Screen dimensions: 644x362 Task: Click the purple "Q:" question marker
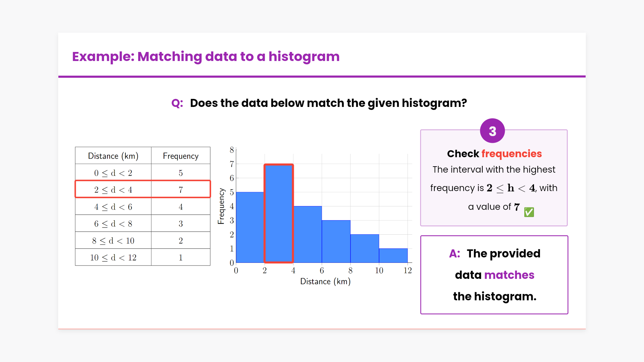(x=177, y=103)
